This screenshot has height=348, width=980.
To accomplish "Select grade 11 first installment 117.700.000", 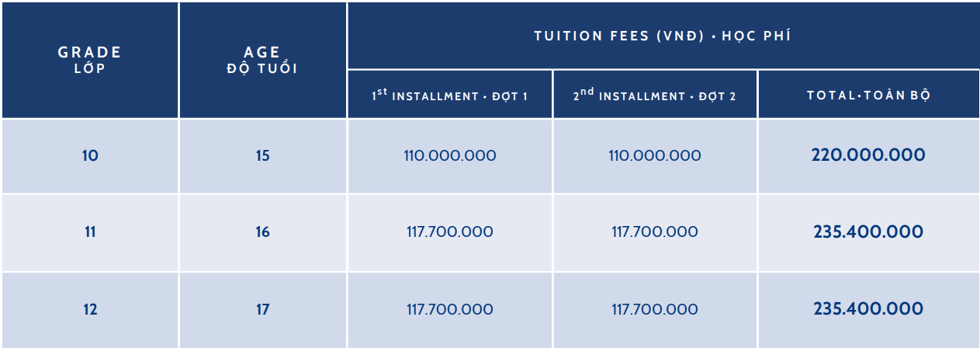I will coord(450,232).
